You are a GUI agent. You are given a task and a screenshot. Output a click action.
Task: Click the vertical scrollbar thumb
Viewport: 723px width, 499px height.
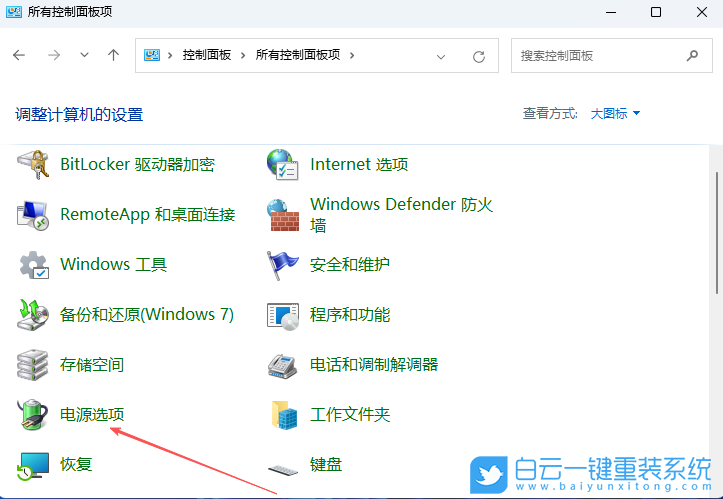[717, 233]
